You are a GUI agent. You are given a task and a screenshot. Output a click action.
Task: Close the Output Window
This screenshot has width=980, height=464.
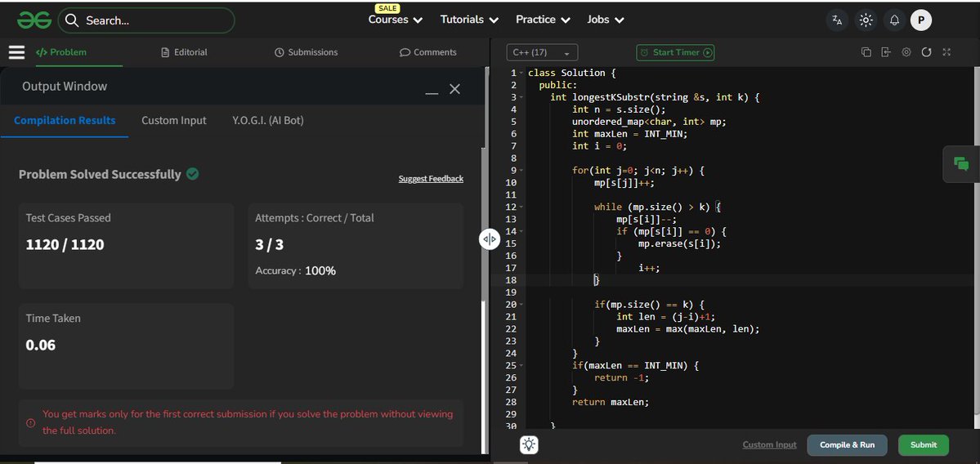455,89
